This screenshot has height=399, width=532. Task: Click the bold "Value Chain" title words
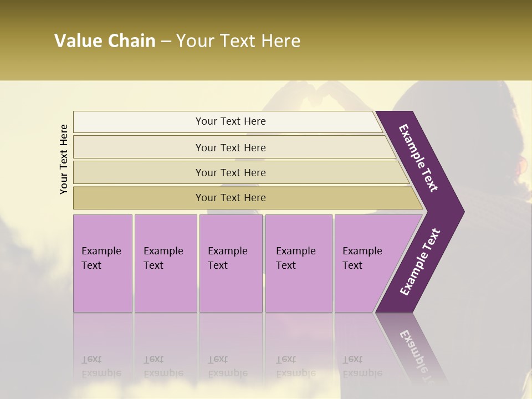(105, 41)
